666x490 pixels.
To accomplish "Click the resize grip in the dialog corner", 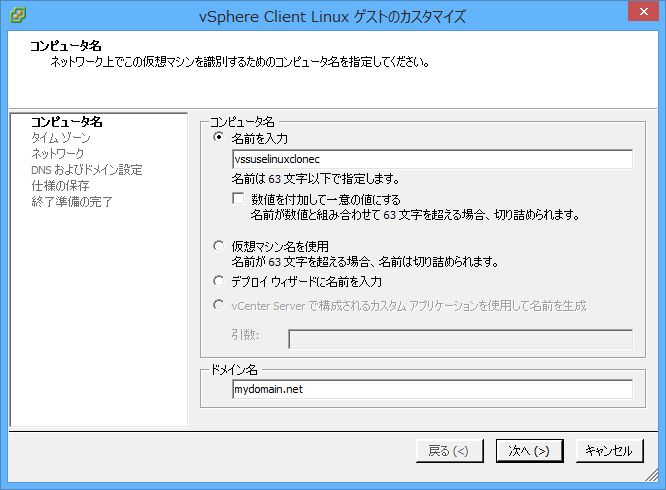I will (652, 476).
